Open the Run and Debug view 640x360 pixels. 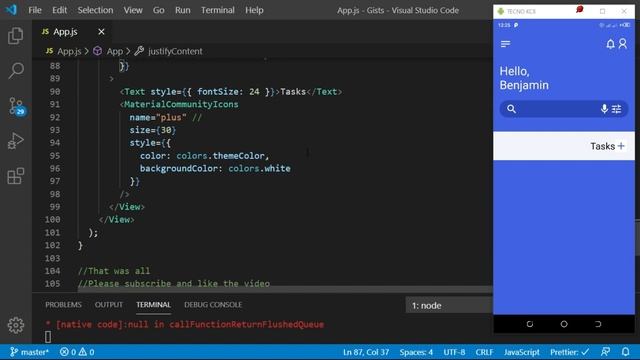[16, 141]
